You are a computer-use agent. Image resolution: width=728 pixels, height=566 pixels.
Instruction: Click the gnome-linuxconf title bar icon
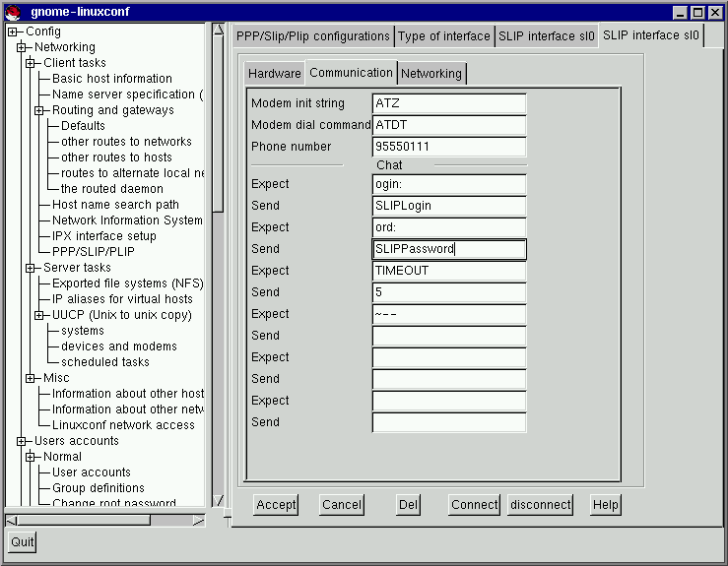pyautogui.click(x=13, y=12)
